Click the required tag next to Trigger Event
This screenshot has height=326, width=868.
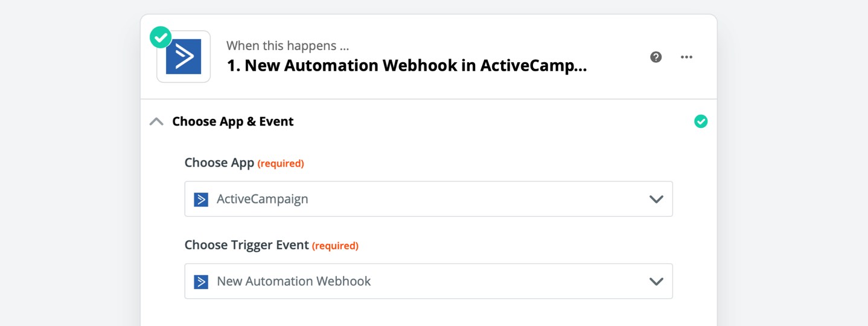[x=335, y=246]
